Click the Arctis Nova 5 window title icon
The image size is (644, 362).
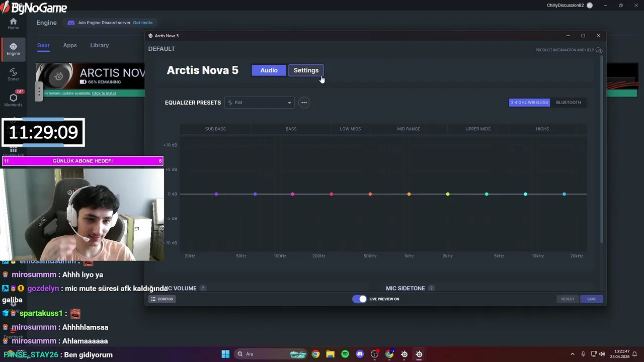click(x=150, y=36)
